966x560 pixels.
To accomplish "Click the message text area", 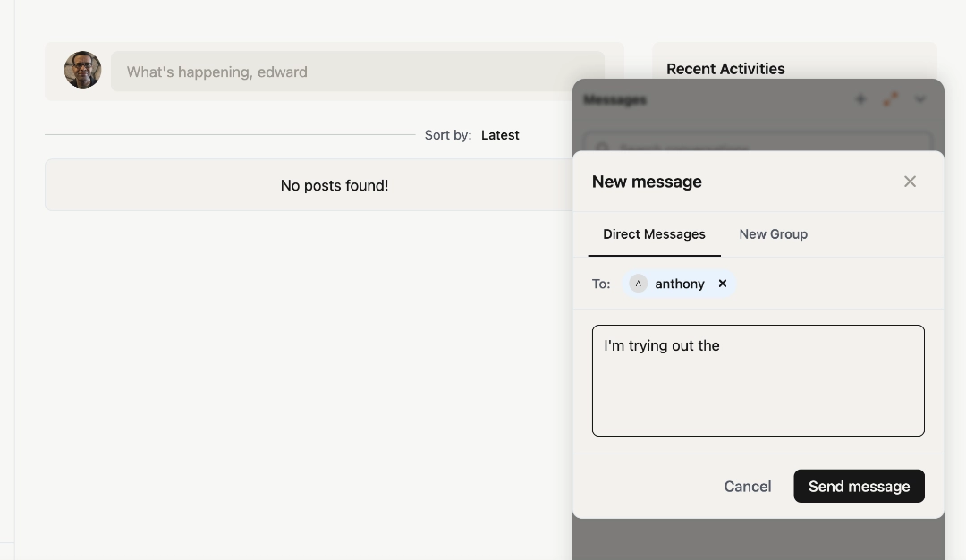I will tap(758, 381).
